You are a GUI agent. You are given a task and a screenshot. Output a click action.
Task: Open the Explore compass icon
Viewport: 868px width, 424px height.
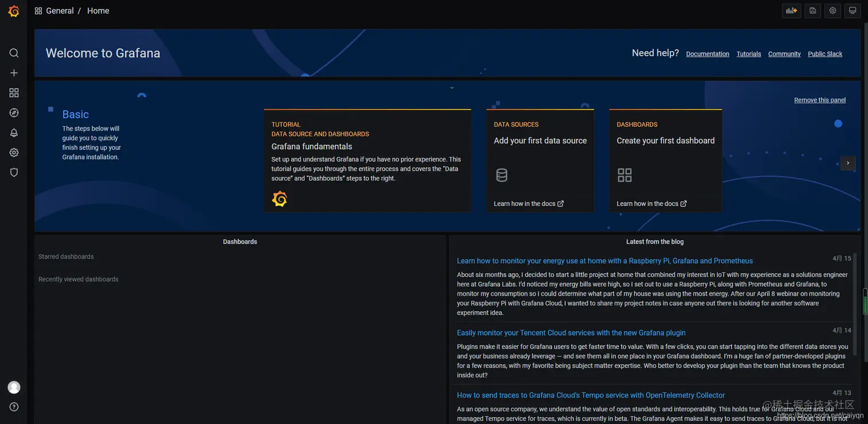tap(14, 113)
